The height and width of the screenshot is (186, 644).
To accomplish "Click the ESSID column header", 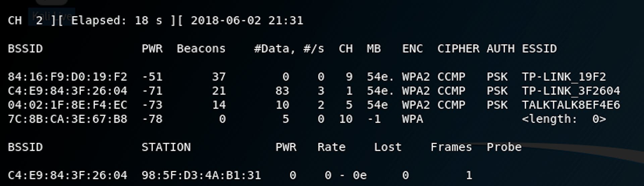I will (539, 49).
